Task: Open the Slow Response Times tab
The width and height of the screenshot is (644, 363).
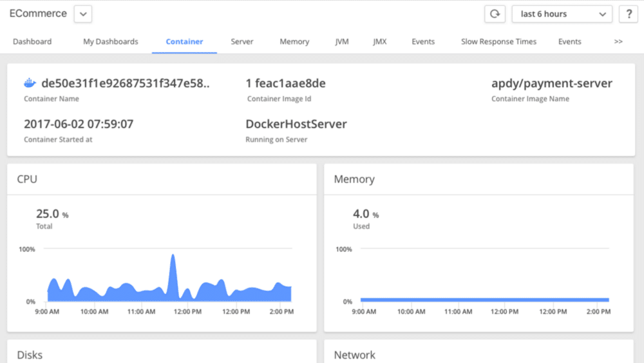Action: click(498, 41)
